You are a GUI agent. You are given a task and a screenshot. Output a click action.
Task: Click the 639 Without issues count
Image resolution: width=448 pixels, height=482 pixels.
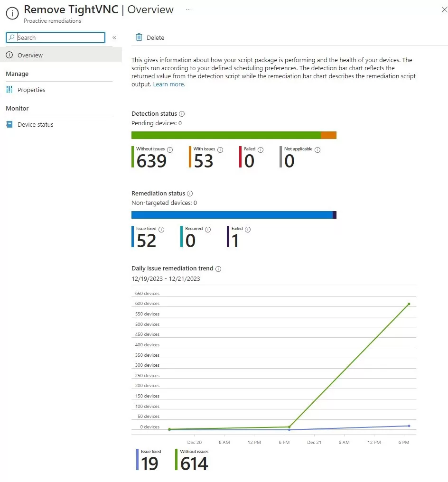[151, 161]
